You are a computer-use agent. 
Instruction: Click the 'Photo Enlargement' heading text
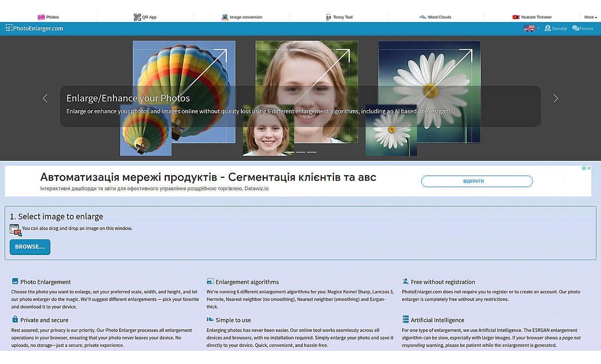click(x=46, y=282)
